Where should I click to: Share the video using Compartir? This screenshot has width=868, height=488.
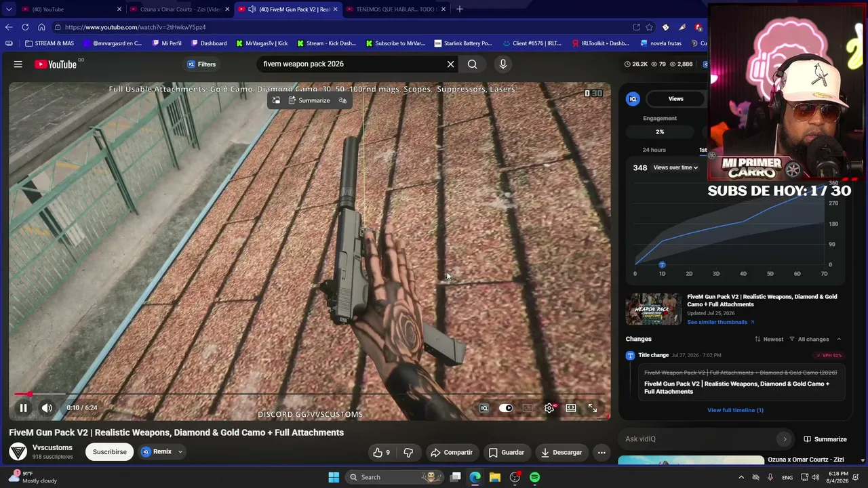click(x=452, y=452)
